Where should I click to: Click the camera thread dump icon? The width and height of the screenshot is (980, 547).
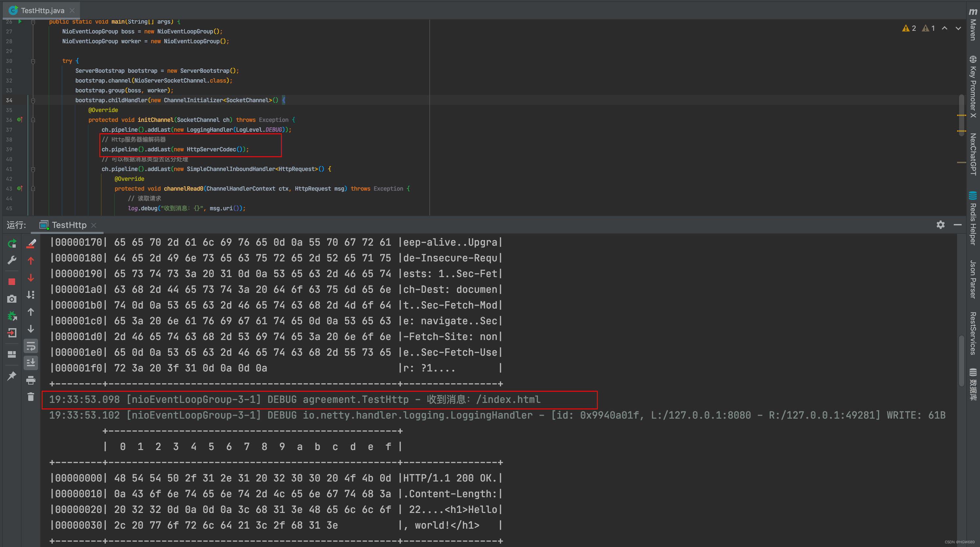point(12,299)
